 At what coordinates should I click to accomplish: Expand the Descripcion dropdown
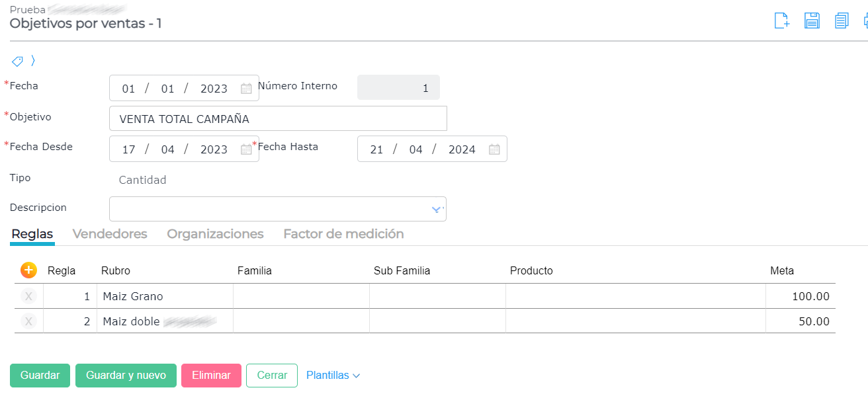(436, 210)
